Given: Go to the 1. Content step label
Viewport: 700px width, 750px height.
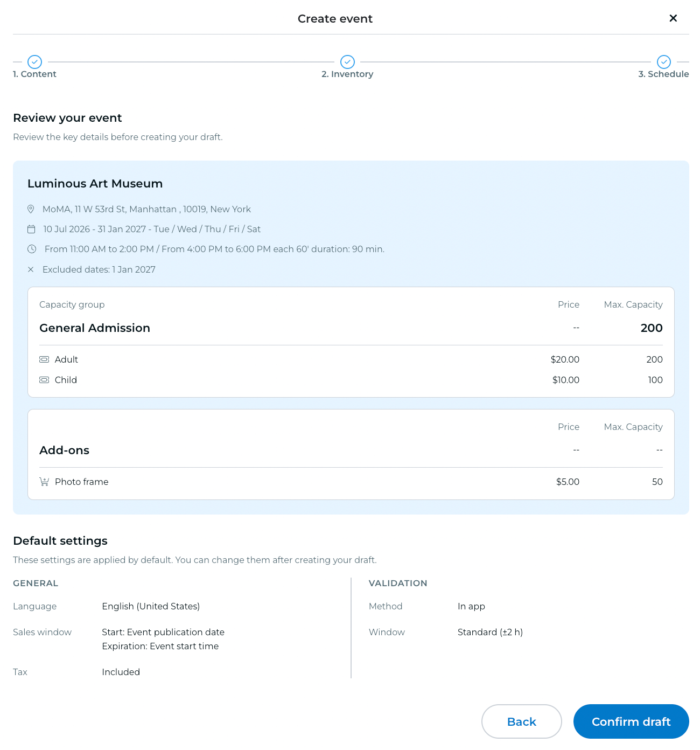Looking at the screenshot, I should pos(34,74).
